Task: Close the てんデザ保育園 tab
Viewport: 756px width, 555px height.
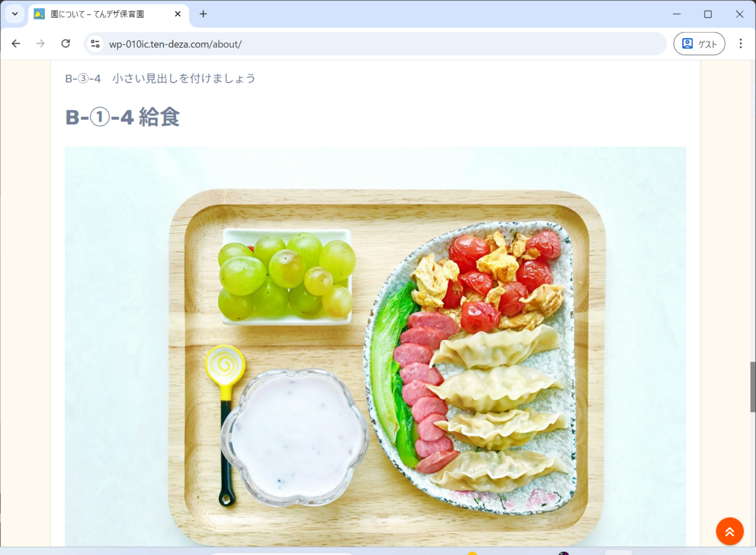Action: click(x=178, y=14)
